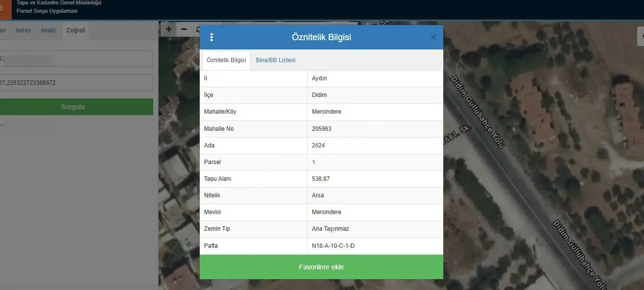Click the Mahalle No row label
644x290 pixels.
pyautogui.click(x=219, y=129)
